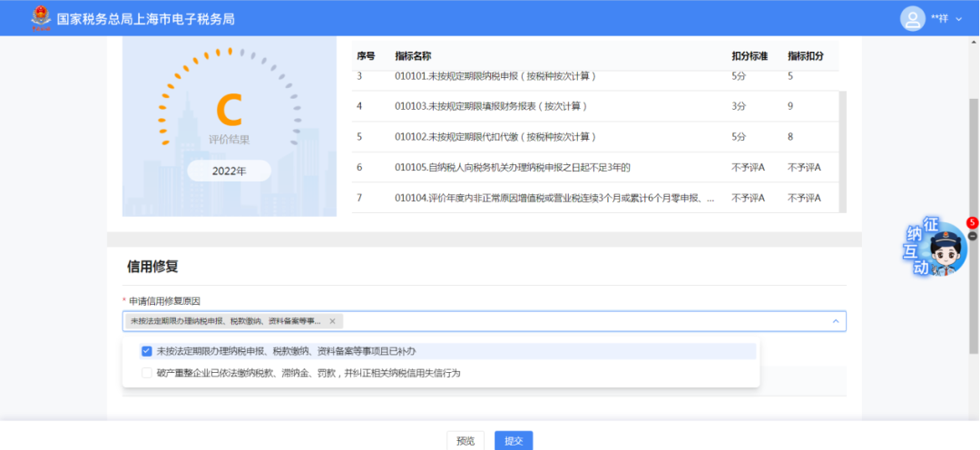
Task: Click the 预览 button
Action: tap(465, 441)
